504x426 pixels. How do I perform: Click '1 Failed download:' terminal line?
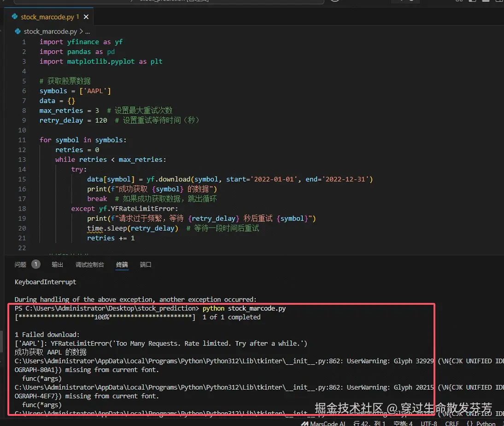coord(47,335)
